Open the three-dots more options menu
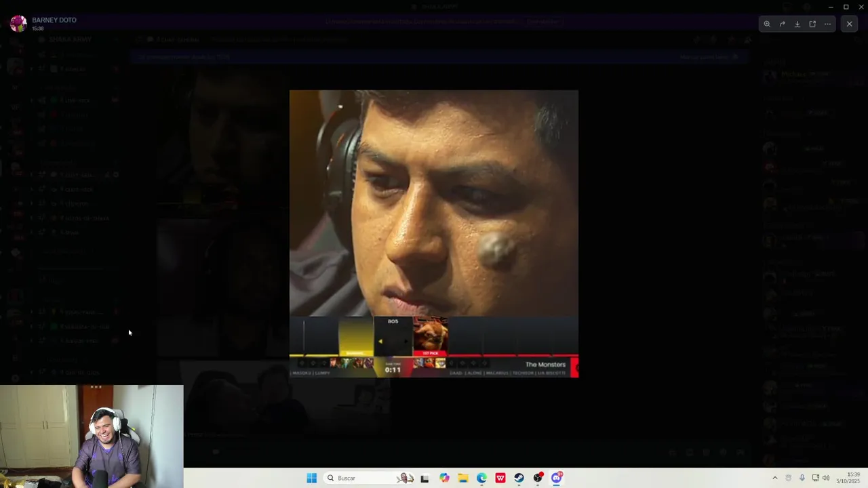Screen dimensions: 868x488 click(x=827, y=24)
